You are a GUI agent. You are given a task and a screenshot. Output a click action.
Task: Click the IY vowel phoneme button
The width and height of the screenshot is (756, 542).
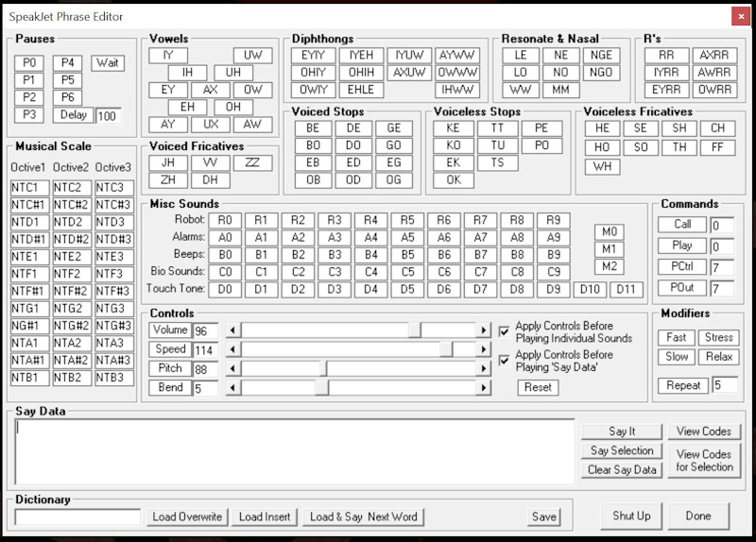168,55
